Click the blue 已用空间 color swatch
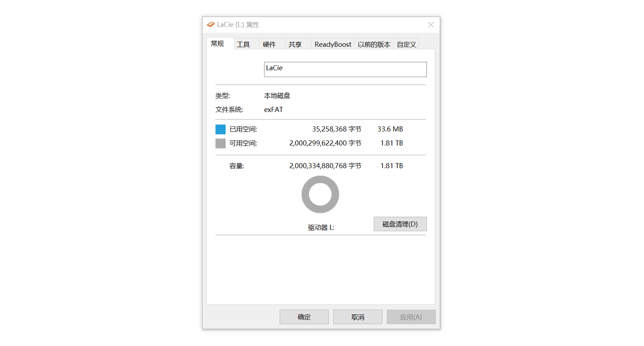Screen dimensions: 644x346 pos(220,129)
